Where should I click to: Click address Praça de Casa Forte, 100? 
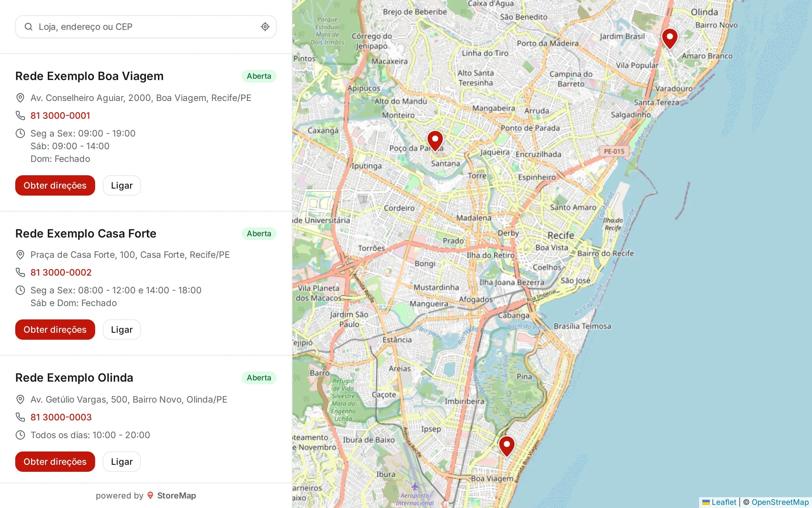(130, 255)
